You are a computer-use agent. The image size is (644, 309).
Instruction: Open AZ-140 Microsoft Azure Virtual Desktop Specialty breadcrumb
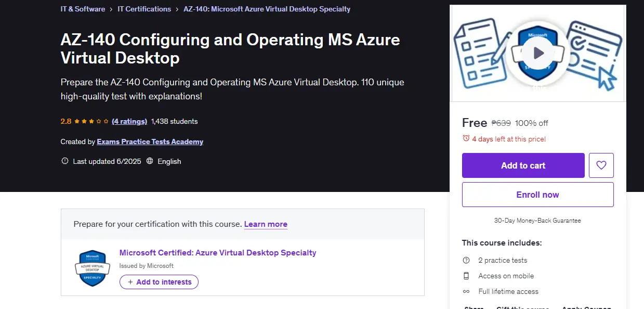point(267,9)
